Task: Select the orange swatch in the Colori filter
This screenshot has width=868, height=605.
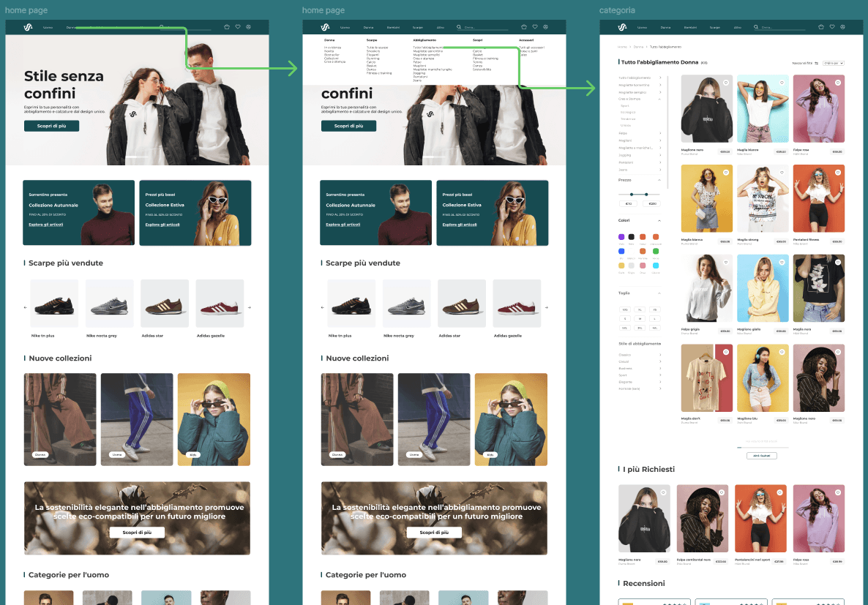Action: (x=656, y=237)
